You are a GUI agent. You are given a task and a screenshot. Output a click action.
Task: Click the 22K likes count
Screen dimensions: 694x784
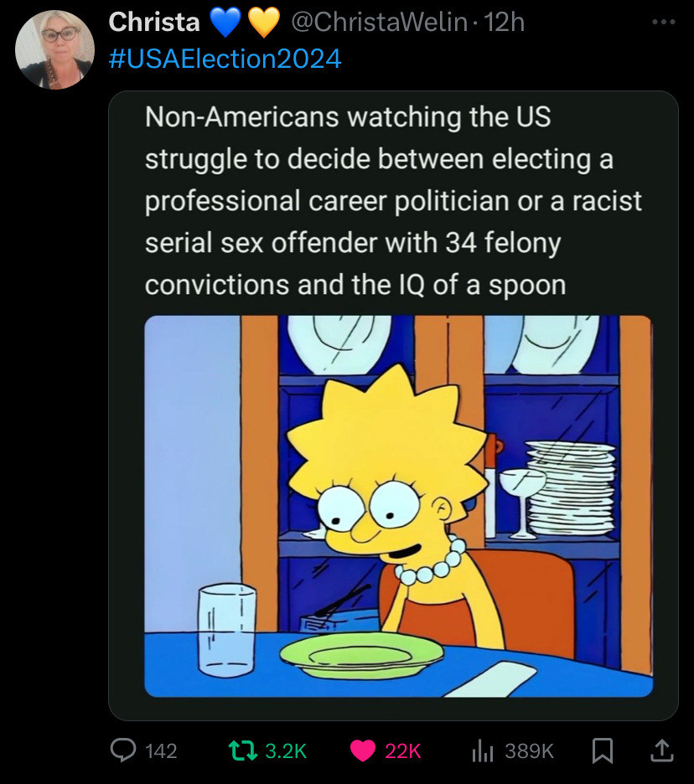(402, 751)
